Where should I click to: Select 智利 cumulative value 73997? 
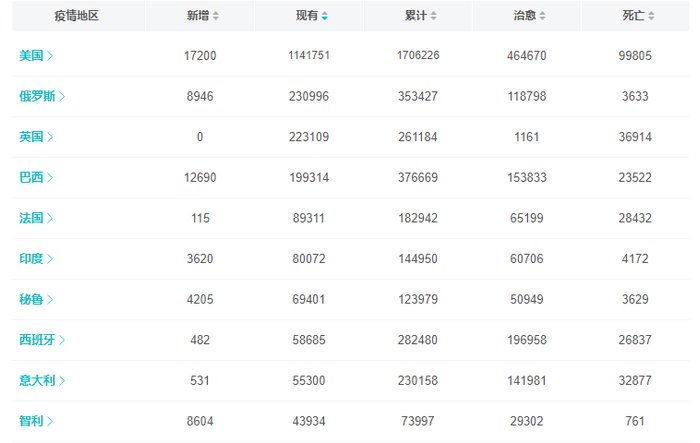(x=418, y=422)
